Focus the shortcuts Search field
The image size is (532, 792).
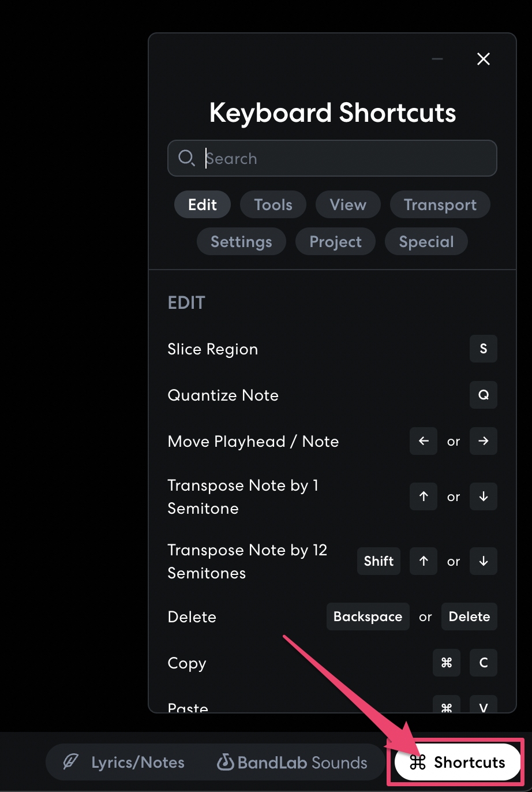pos(346,158)
